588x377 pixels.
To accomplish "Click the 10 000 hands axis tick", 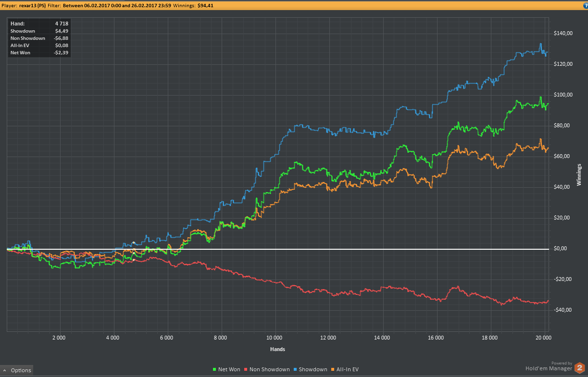I will (x=274, y=338).
